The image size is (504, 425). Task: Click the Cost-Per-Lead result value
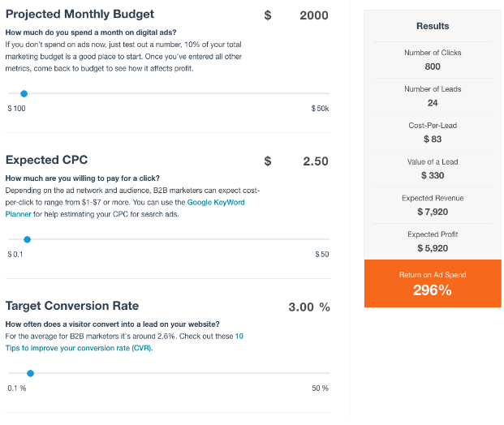(432, 139)
